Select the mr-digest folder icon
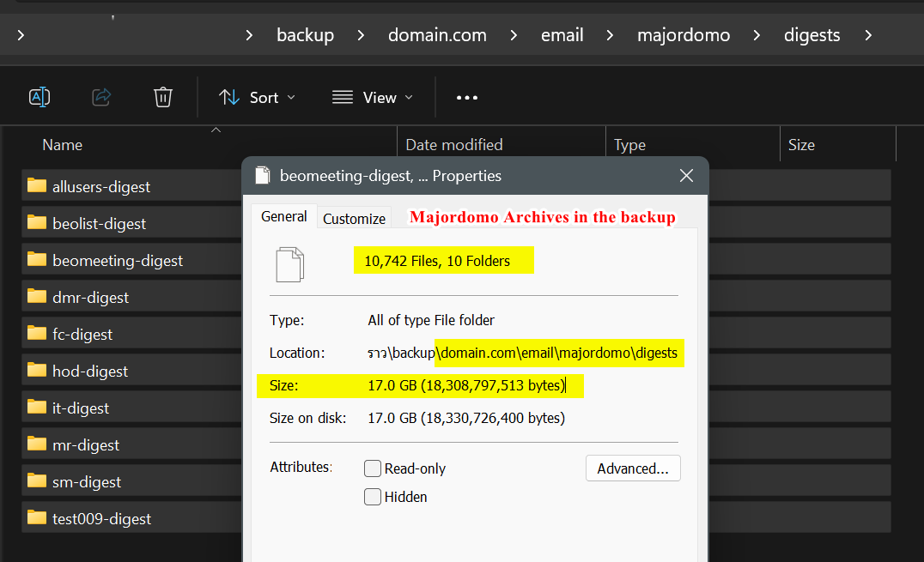 (x=37, y=444)
